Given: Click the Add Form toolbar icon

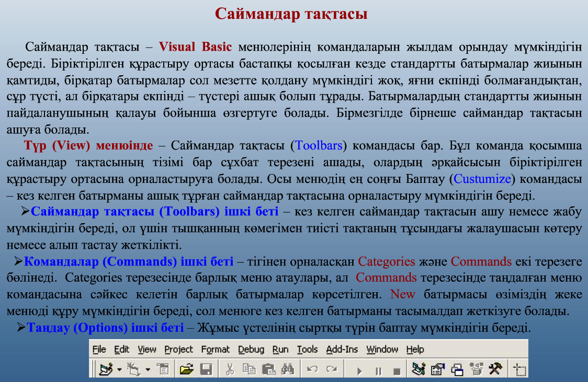Looking at the screenshot, I should (x=133, y=369).
